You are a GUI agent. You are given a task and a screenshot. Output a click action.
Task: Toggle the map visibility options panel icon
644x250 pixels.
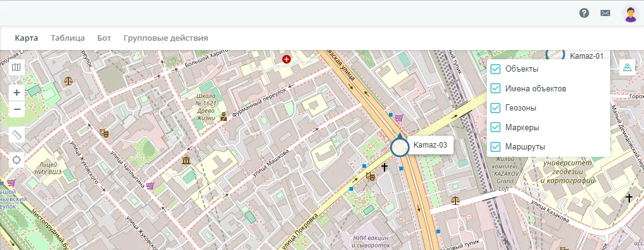pos(627,67)
